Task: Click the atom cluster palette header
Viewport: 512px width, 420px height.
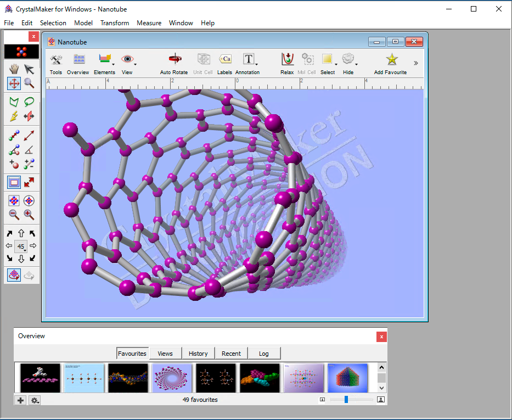Action: click(x=21, y=52)
